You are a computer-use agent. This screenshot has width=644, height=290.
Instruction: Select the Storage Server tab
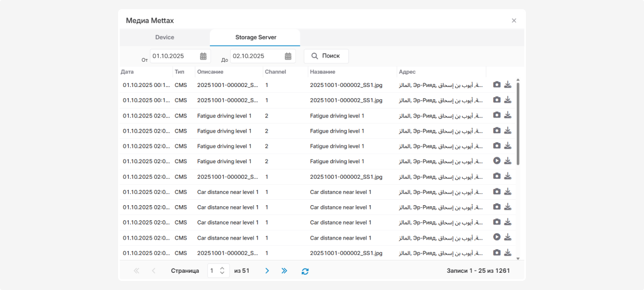point(255,38)
